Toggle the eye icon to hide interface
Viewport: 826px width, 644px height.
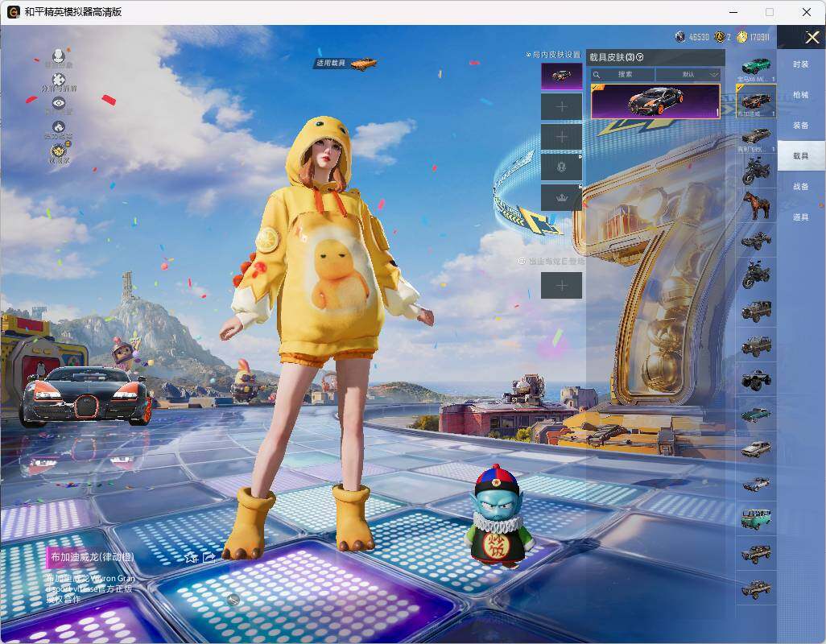coord(59,103)
